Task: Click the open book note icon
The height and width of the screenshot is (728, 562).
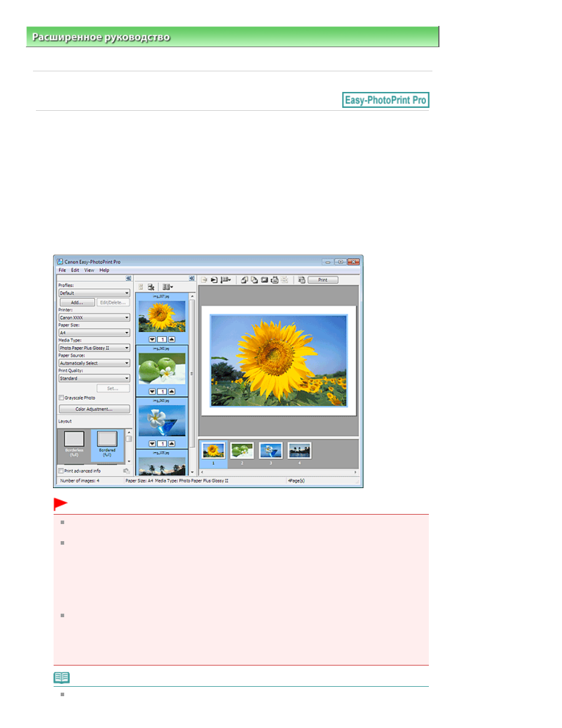Action: tap(62, 677)
